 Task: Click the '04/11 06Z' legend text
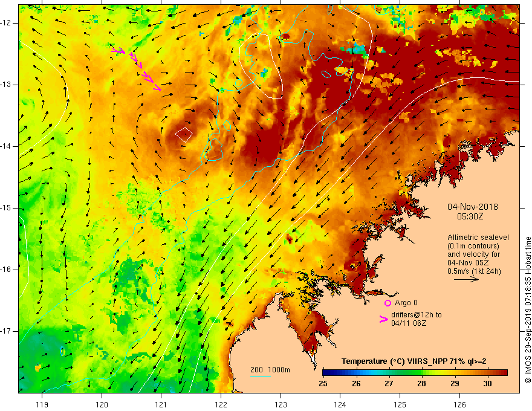click(x=409, y=323)
